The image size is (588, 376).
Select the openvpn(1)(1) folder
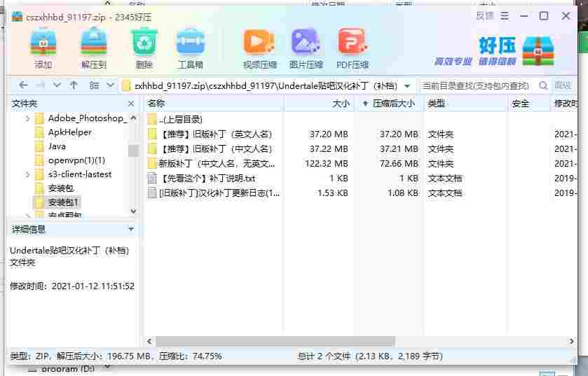click(x=76, y=160)
